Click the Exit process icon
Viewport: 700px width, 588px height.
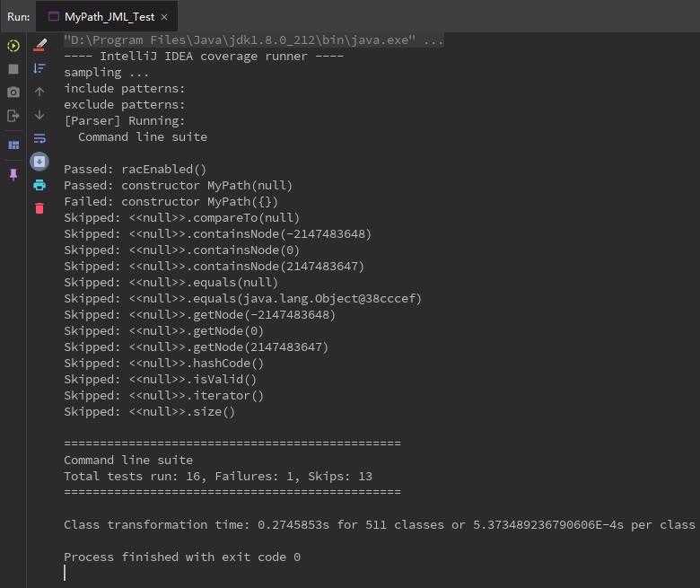tap(13, 116)
